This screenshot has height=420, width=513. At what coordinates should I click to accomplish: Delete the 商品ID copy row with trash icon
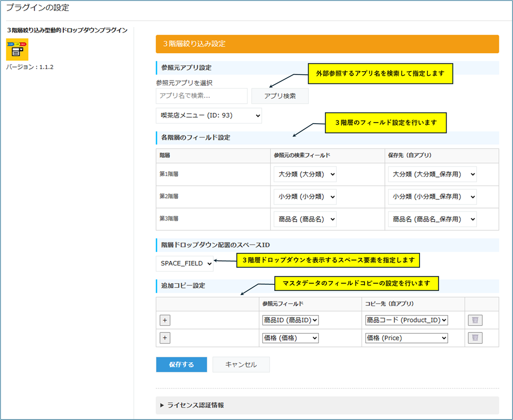click(475, 320)
